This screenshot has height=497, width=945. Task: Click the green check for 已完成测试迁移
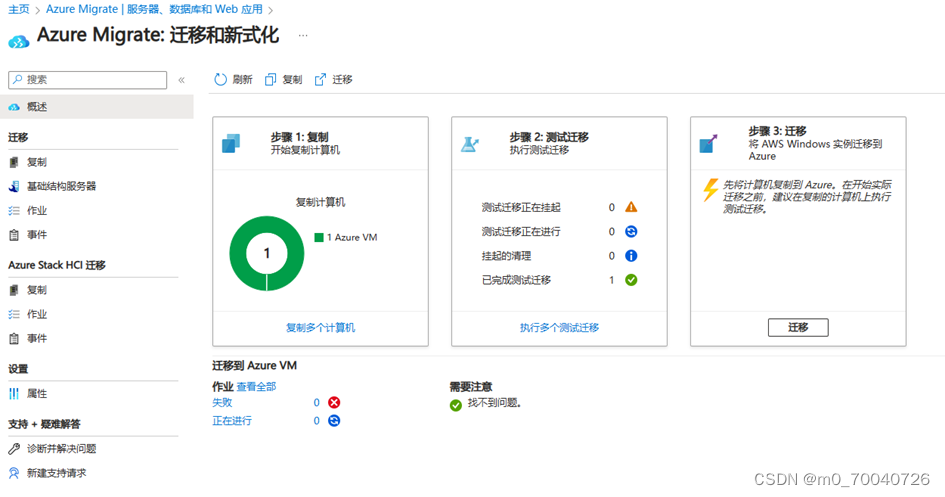(631, 280)
